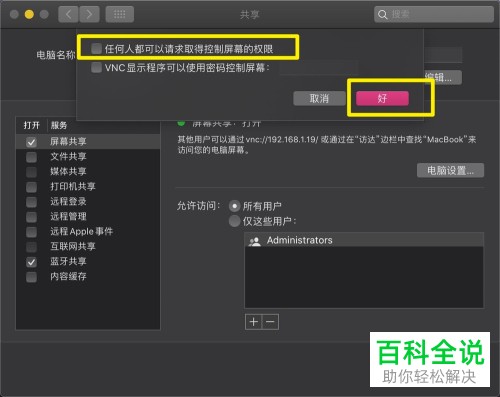Enable the 打印机共享 service checkbox

(x=31, y=187)
